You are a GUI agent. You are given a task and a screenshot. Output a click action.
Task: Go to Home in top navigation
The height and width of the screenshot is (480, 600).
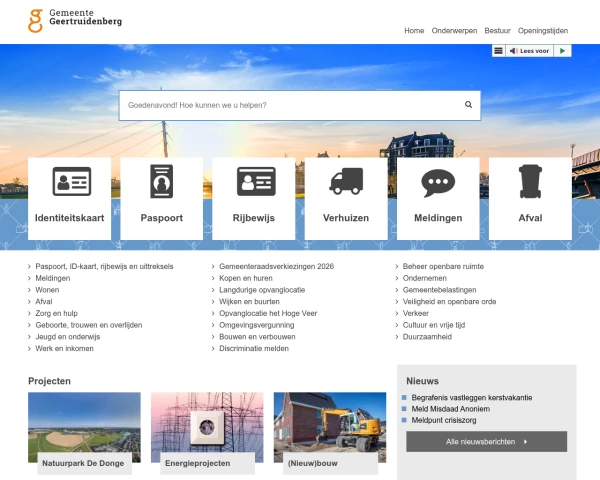pos(414,31)
